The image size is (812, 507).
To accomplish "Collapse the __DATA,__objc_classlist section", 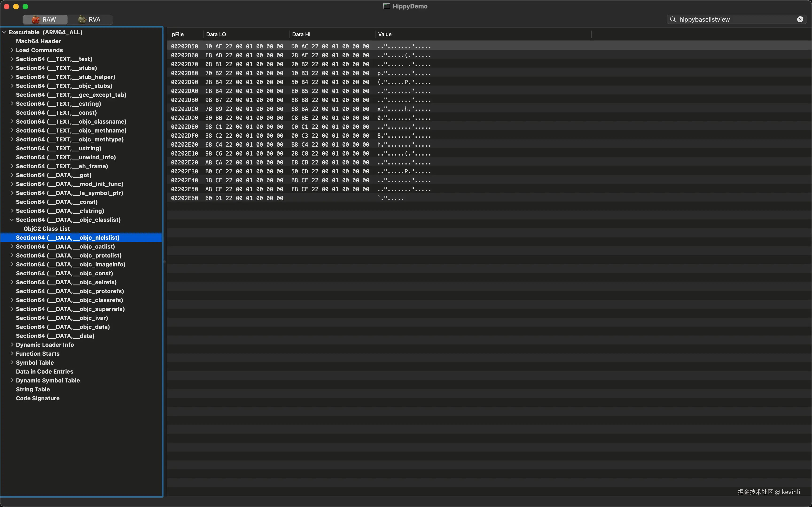I will [x=12, y=220].
